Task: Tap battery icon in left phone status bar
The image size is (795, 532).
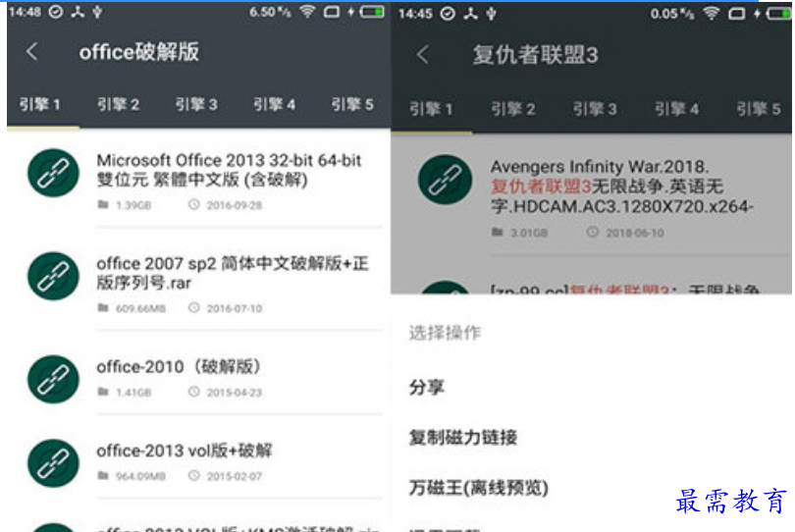Action: (372, 12)
